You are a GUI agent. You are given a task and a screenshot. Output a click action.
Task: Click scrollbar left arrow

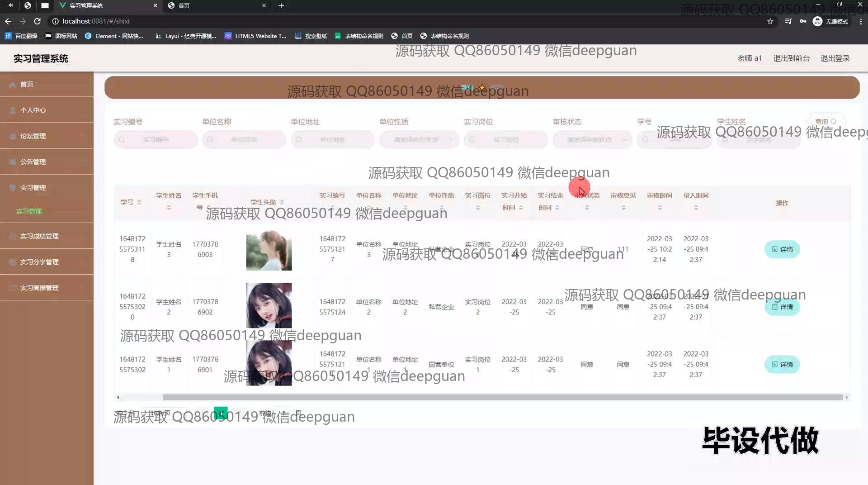coord(118,397)
